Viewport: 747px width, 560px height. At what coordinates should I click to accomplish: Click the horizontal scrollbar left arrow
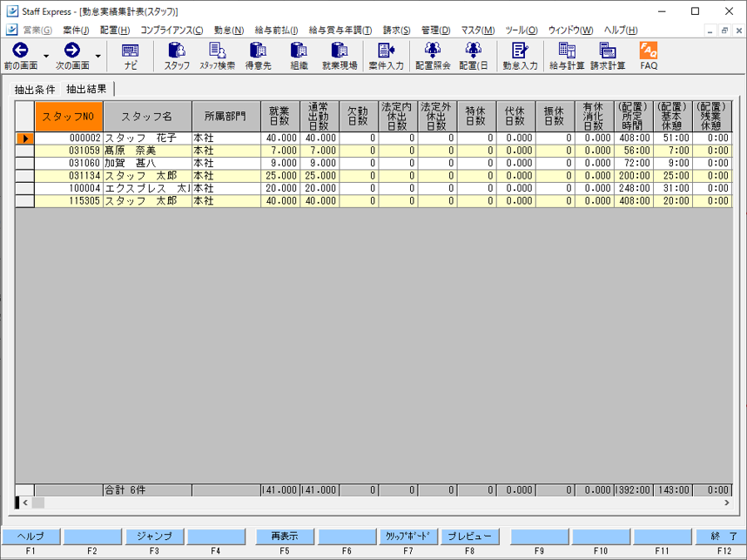tap(25, 503)
